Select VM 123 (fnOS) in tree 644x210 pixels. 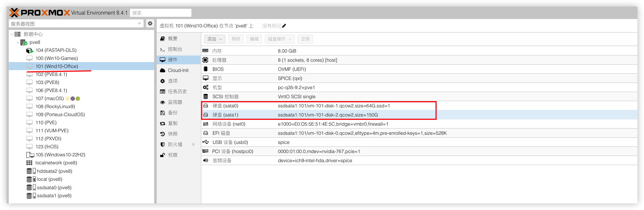pyautogui.click(x=47, y=147)
